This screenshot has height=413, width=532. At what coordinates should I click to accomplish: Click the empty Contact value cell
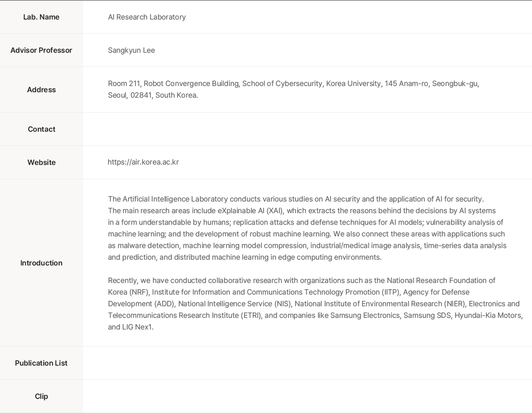[308, 129]
